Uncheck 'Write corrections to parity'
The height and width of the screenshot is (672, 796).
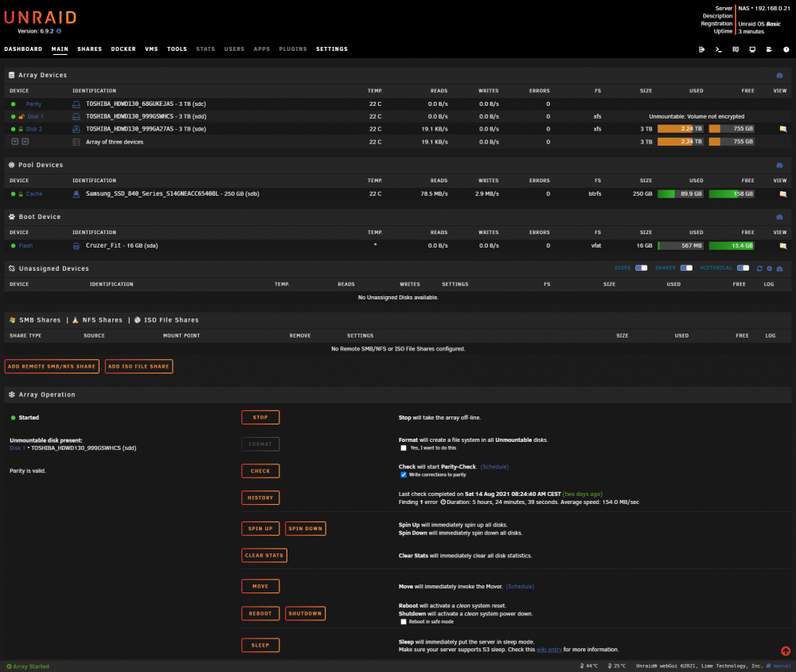404,475
